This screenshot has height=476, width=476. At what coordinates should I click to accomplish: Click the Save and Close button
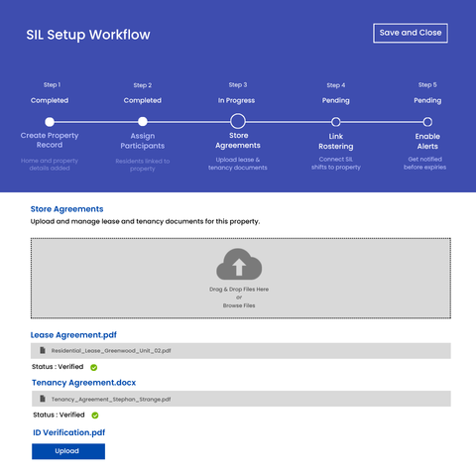(411, 33)
